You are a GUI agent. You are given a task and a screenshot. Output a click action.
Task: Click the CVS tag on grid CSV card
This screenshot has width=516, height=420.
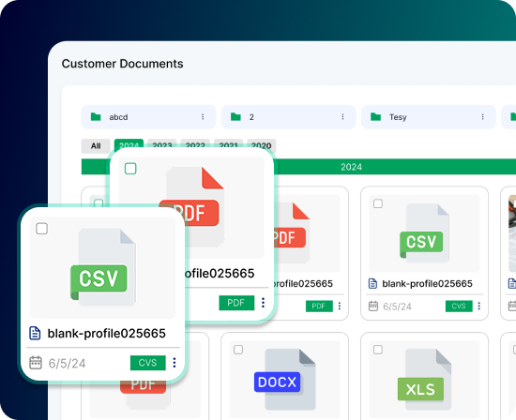[x=459, y=307]
